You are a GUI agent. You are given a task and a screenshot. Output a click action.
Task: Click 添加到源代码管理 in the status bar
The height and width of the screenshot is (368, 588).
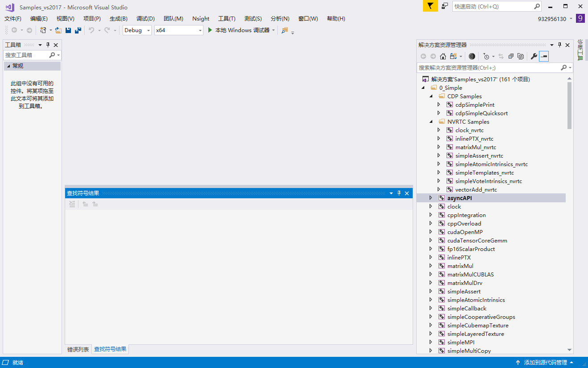click(545, 363)
